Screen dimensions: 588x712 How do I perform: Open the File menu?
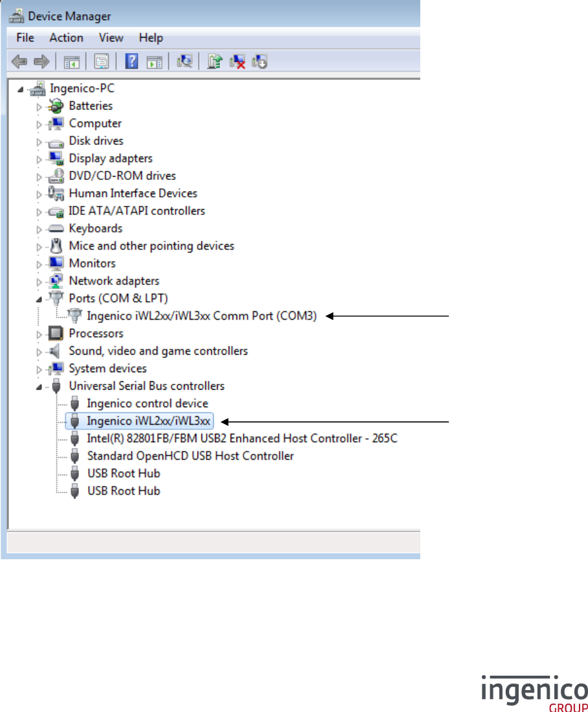click(25, 38)
